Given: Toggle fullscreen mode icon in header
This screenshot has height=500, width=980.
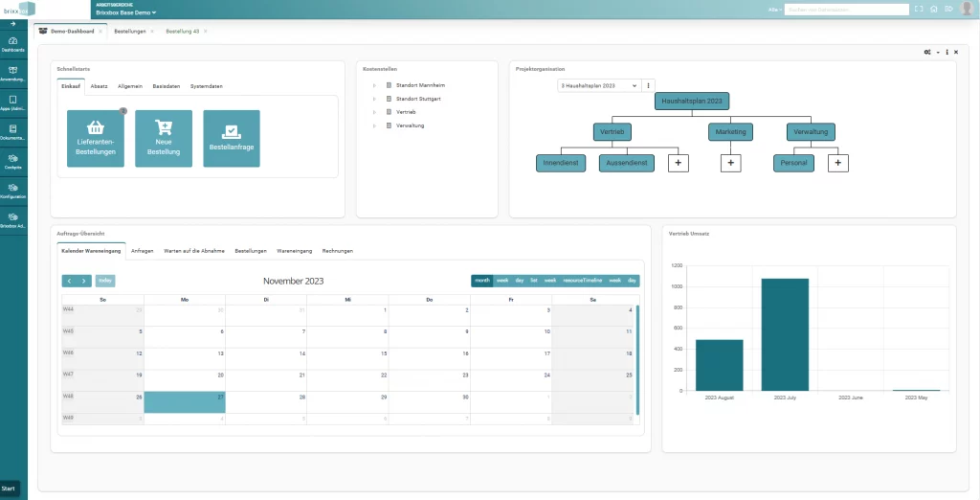Looking at the screenshot, I should [919, 10].
